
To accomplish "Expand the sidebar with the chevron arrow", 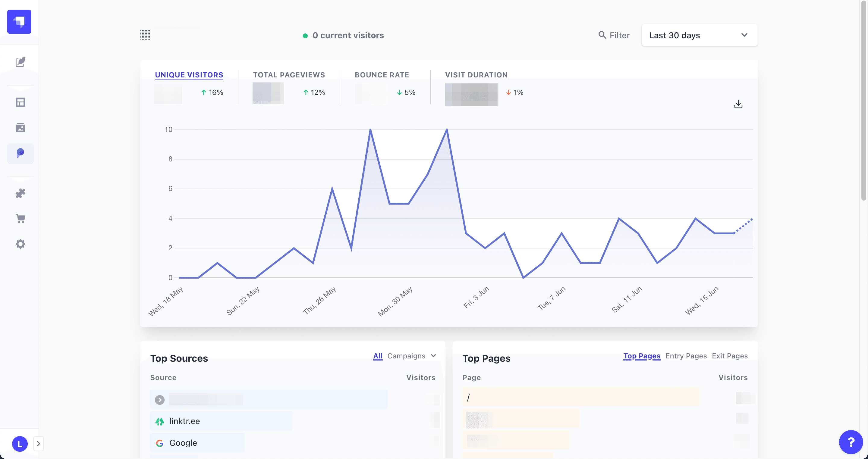I will (38, 444).
